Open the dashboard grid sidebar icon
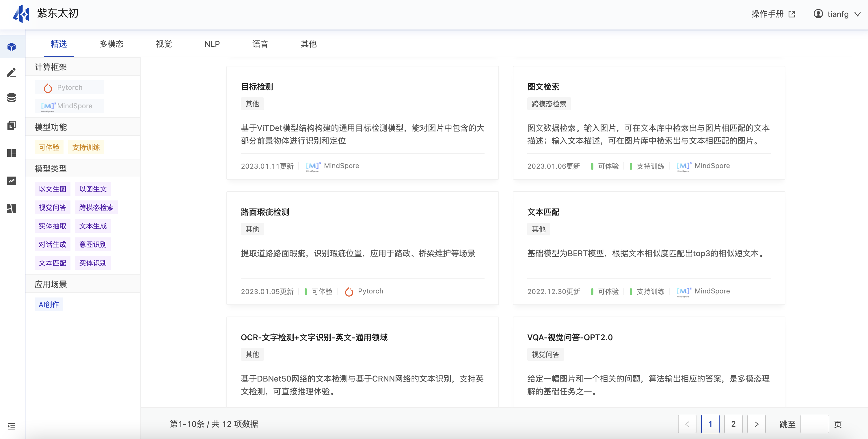868x439 pixels. 12,153
